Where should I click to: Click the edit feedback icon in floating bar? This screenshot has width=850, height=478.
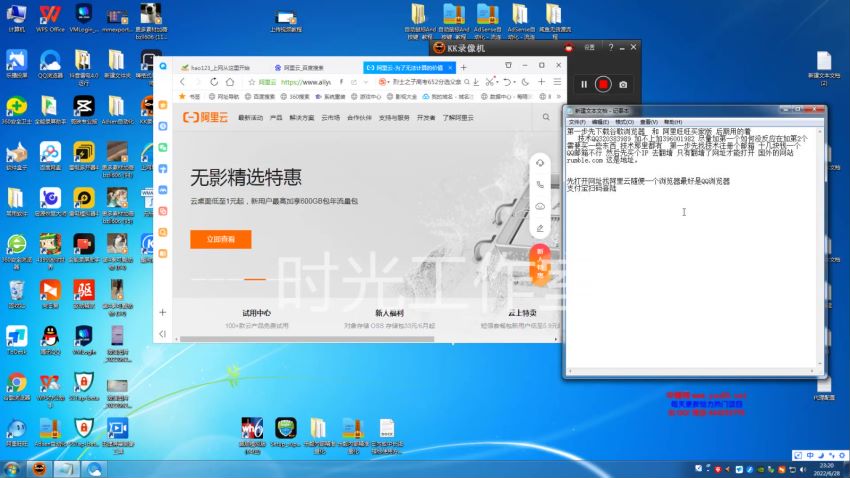coord(540,228)
